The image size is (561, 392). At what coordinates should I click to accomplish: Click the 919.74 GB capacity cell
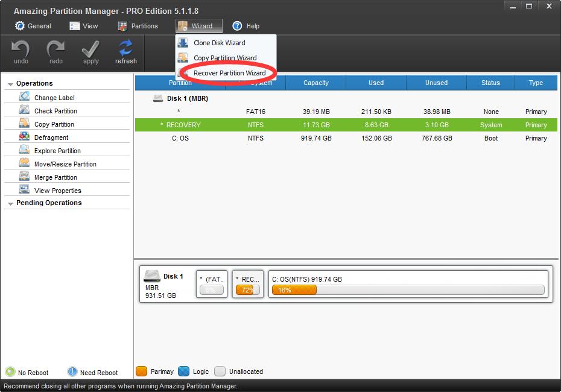point(316,138)
